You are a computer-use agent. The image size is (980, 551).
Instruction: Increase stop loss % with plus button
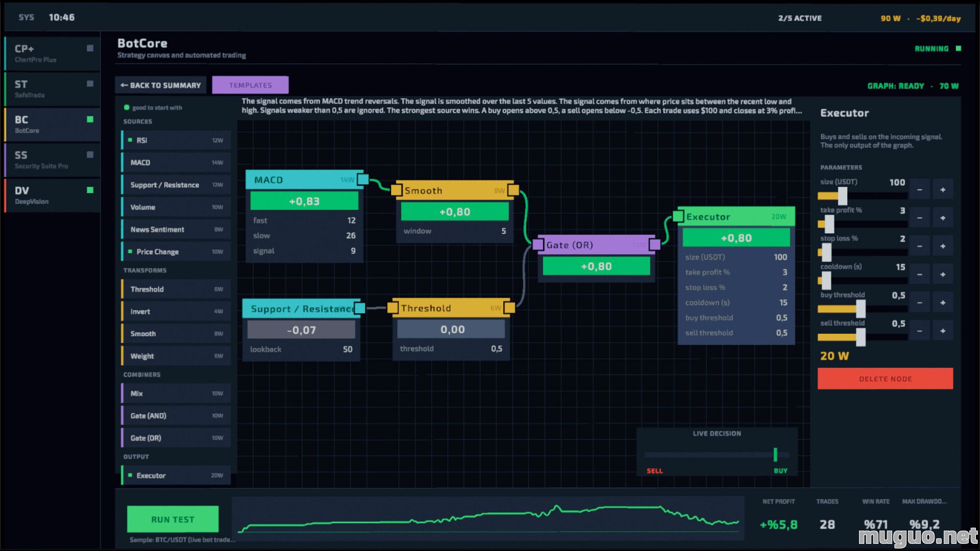coord(943,246)
